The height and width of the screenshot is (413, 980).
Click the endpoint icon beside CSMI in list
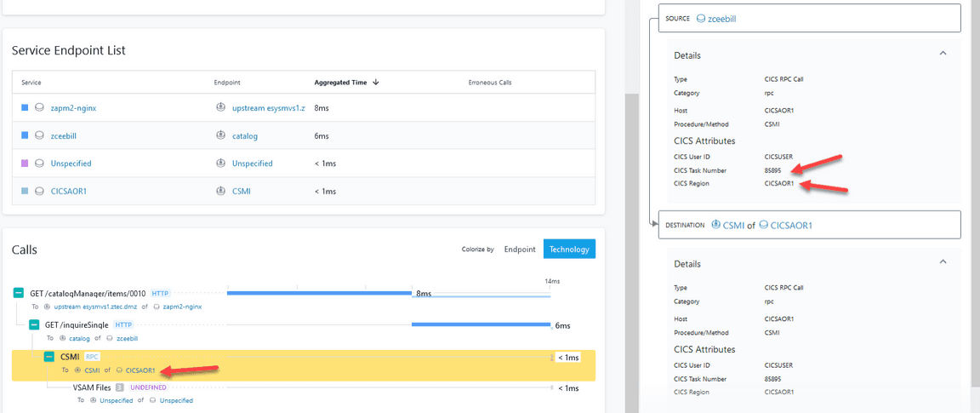tap(220, 191)
